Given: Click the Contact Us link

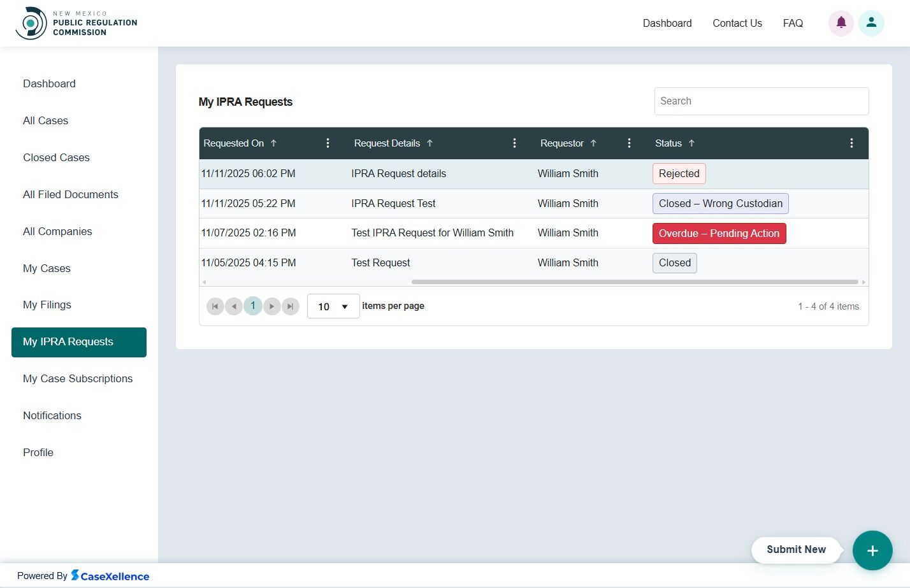Looking at the screenshot, I should 737,23.
